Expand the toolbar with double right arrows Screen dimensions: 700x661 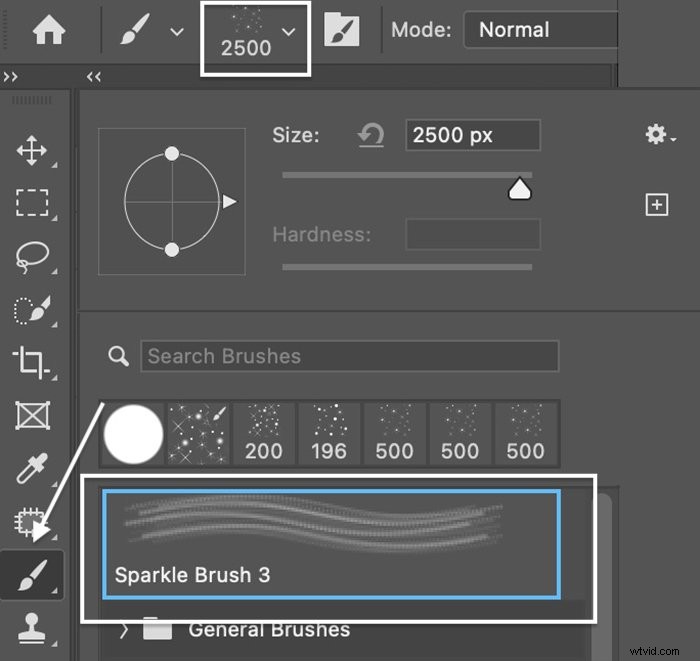(10, 77)
